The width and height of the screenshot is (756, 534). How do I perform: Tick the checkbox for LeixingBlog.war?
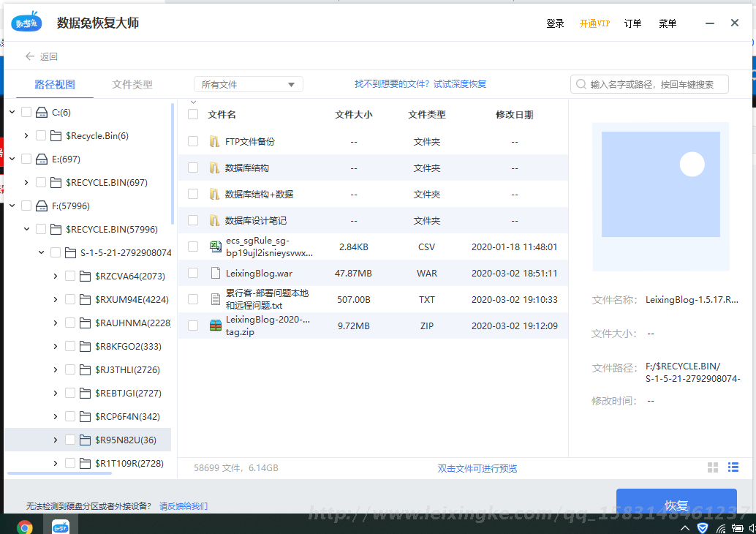[x=193, y=273]
